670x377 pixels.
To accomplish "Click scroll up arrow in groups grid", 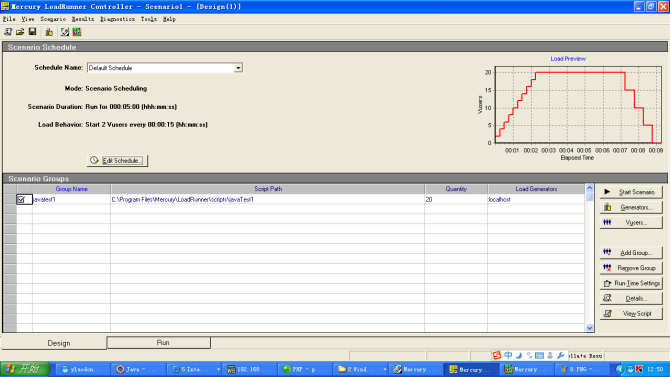I will tap(590, 188).
